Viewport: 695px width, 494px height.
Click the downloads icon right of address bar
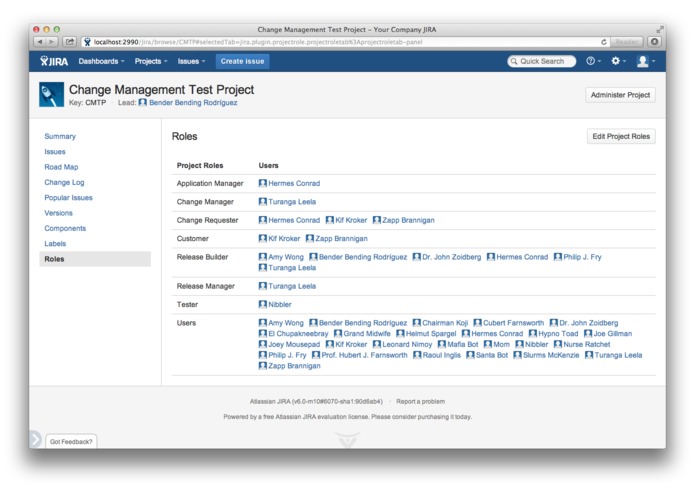click(x=655, y=42)
